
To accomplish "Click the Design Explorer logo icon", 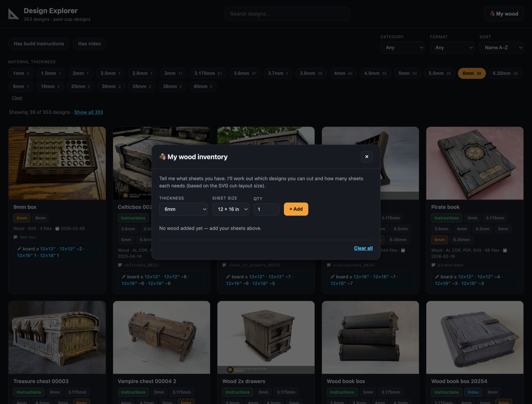I will (x=13, y=14).
